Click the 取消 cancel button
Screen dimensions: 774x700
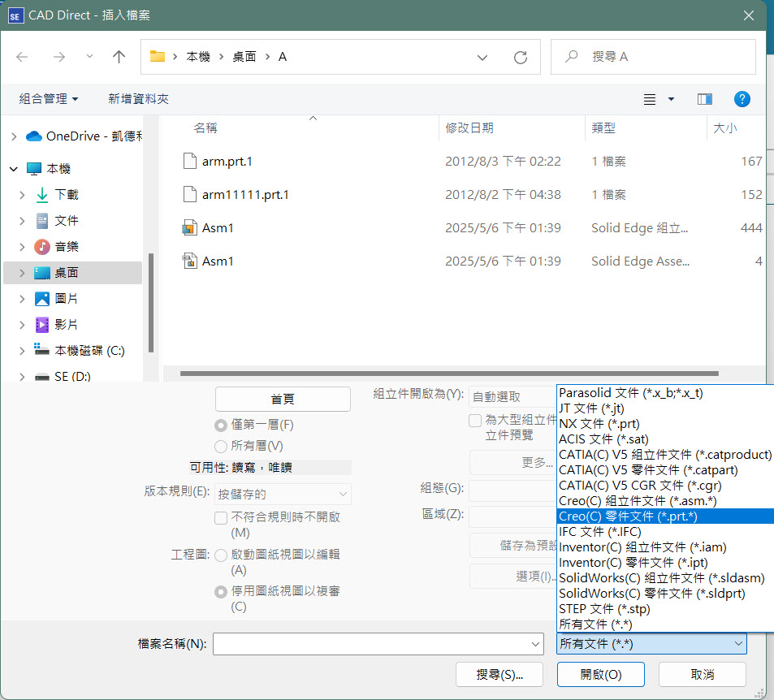(x=703, y=674)
